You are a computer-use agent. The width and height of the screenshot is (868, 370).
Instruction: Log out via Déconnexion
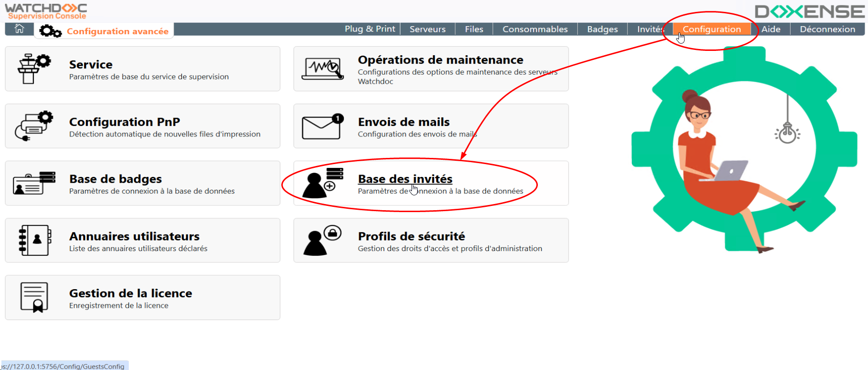tap(827, 29)
